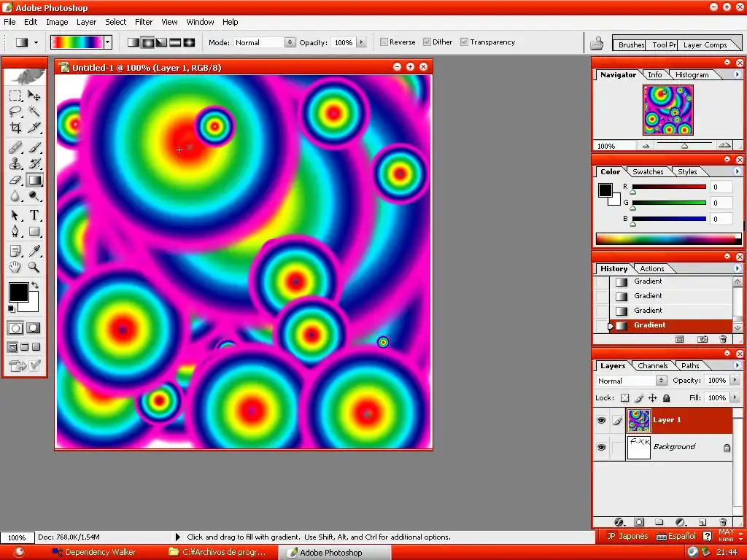Select the Eyedropper tool

click(x=34, y=251)
